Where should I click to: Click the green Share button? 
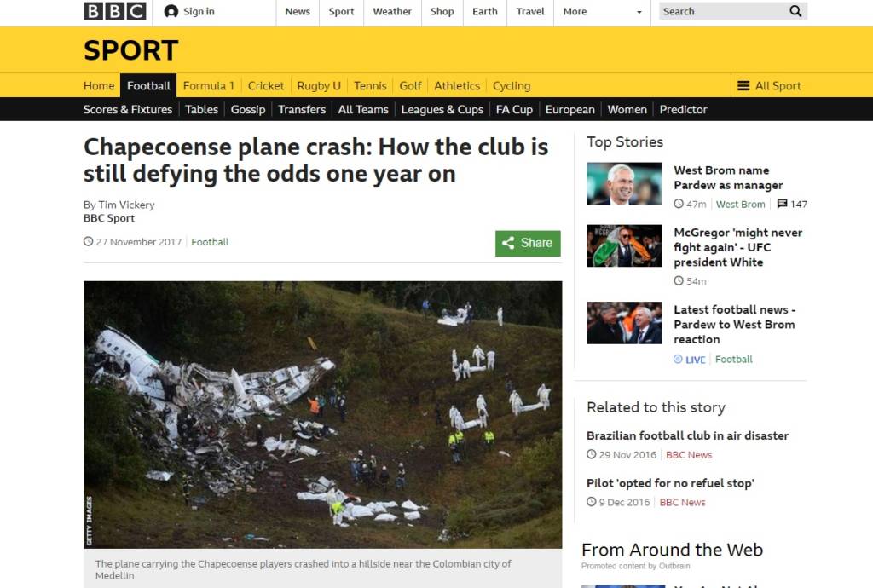tap(528, 243)
